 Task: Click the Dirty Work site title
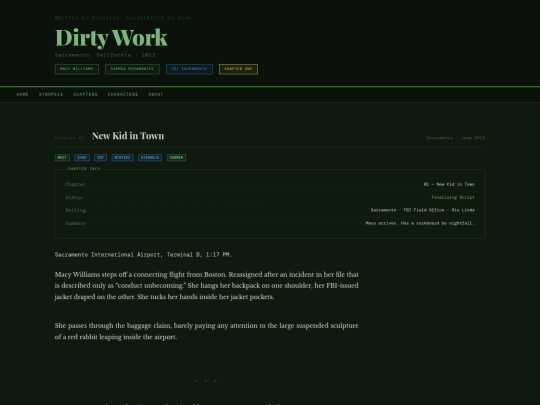(x=111, y=38)
